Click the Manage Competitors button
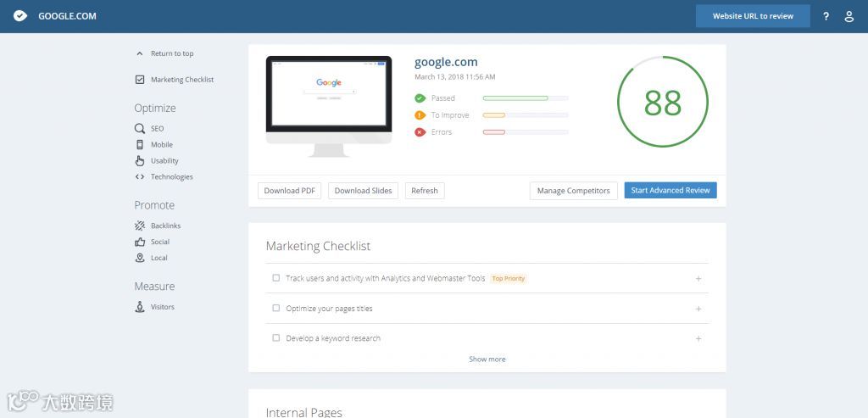The image size is (868, 418). click(x=574, y=191)
